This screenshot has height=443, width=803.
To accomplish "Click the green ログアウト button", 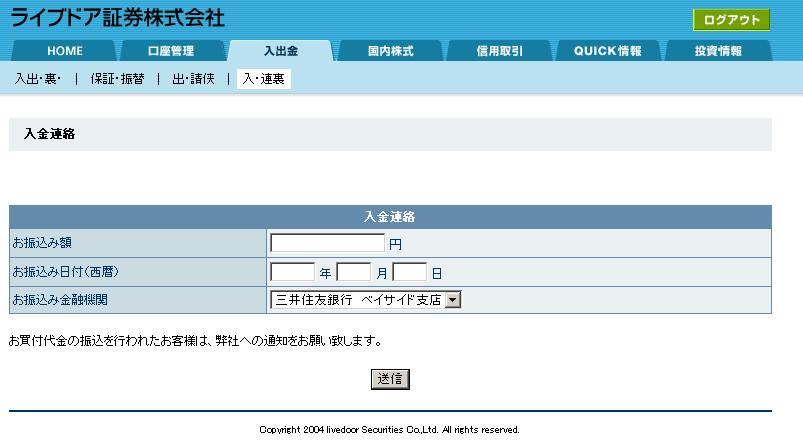I will coord(731,20).
